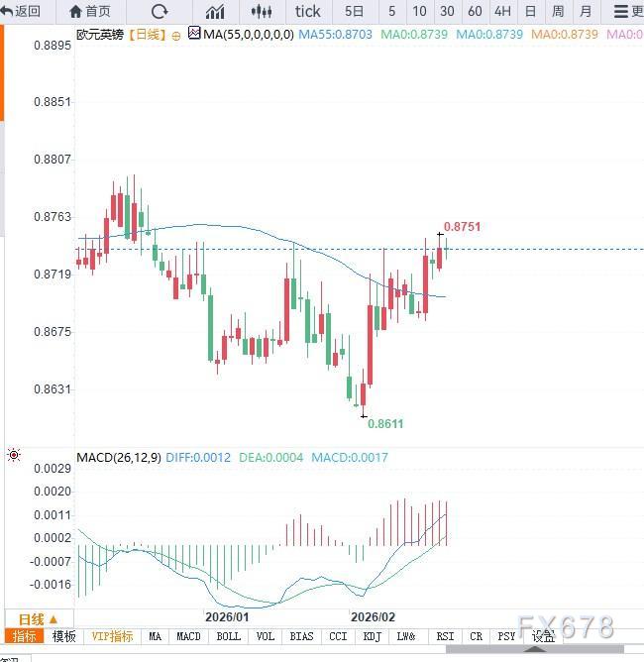This screenshot has height=662, width=644.
Task: Open the 更多 more menu
Action: tap(628, 11)
